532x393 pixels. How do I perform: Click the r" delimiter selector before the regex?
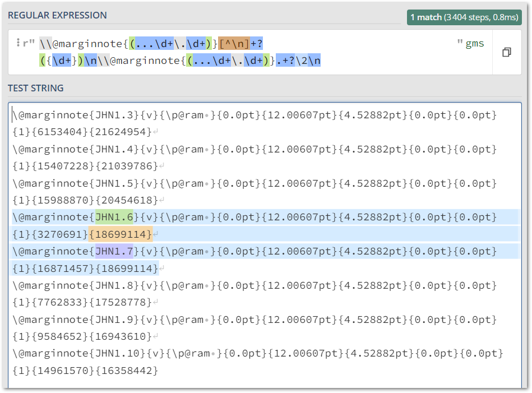click(27, 41)
